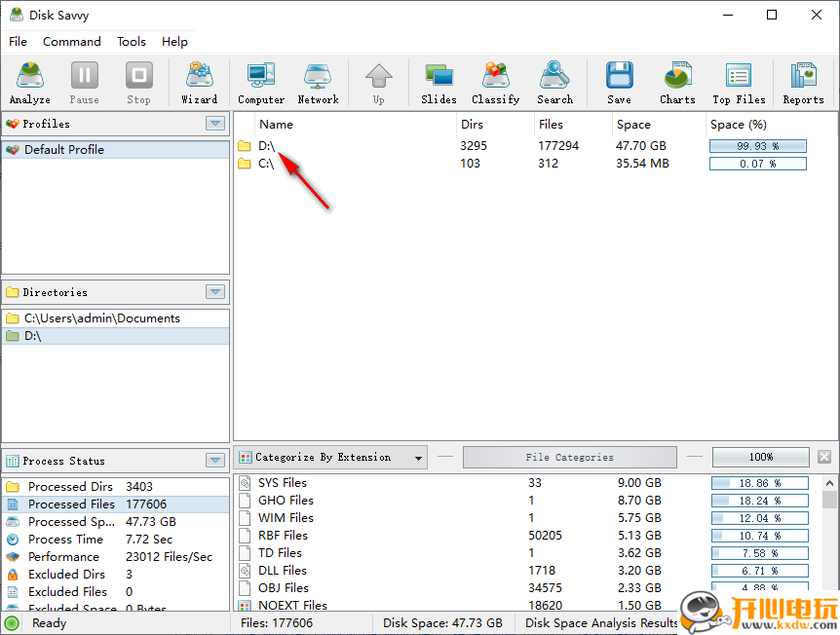Click the Analyze toolbar icon

[30, 83]
